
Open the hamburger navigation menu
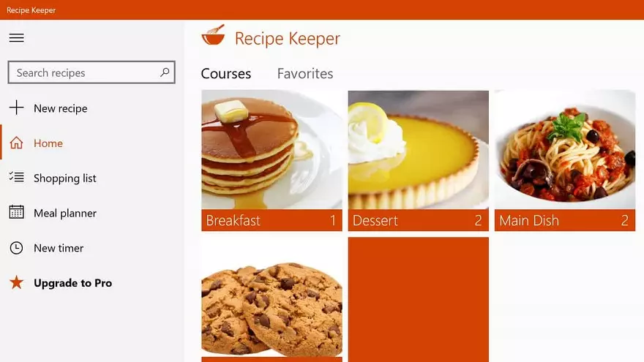click(16, 38)
